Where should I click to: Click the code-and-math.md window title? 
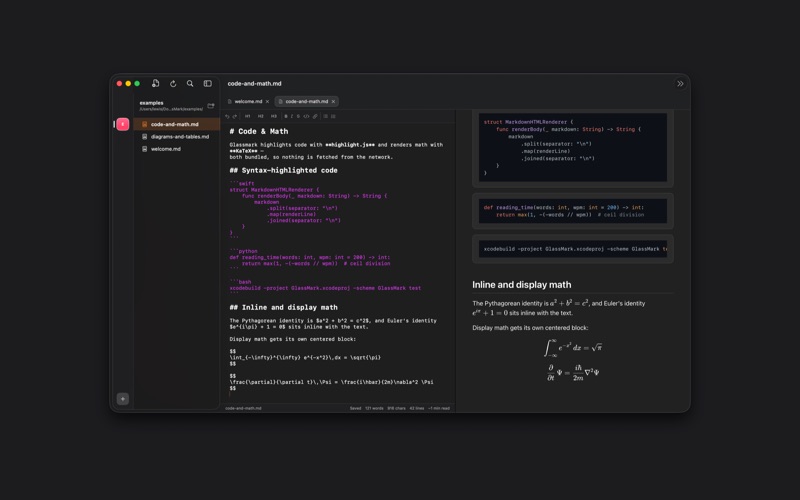click(255, 84)
